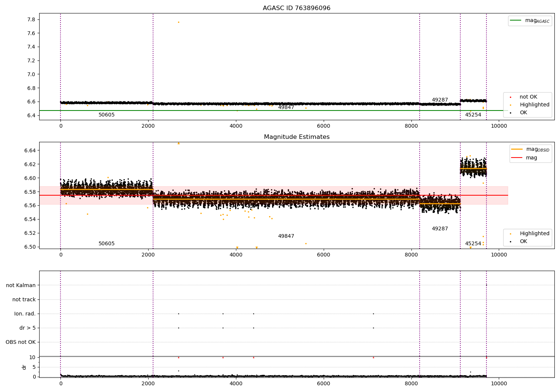Click the "Ion. rad." flag point near x=7000
This screenshot has height=392, width=560.
pos(373,314)
